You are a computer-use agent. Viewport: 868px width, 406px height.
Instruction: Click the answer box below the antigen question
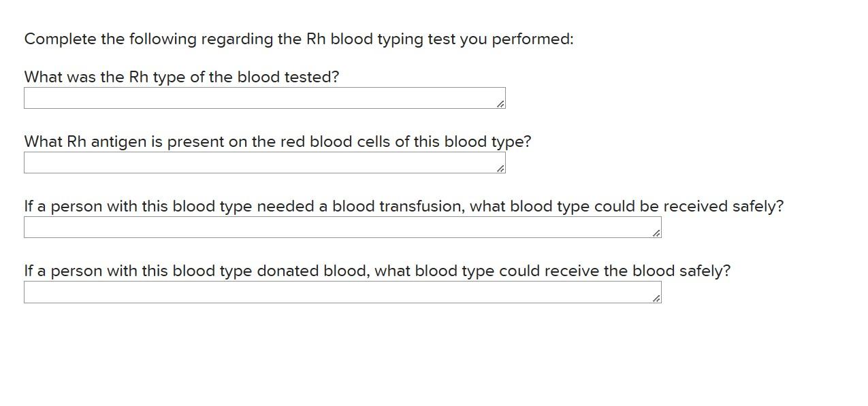click(x=264, y=163)
